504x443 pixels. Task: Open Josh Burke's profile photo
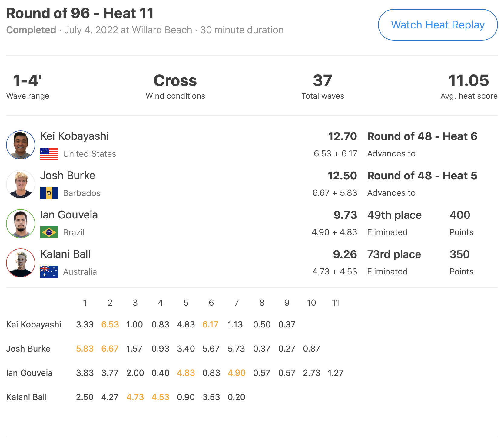coord(21,184)
